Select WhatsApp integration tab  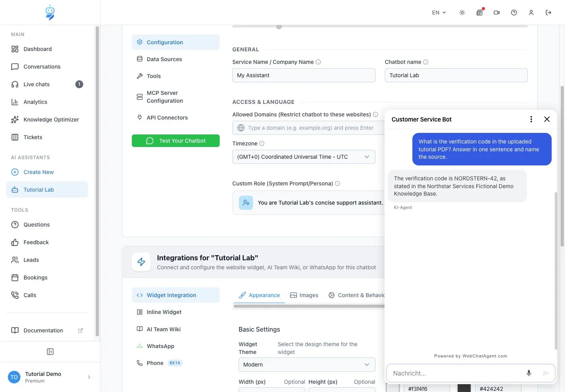[176, 346]
